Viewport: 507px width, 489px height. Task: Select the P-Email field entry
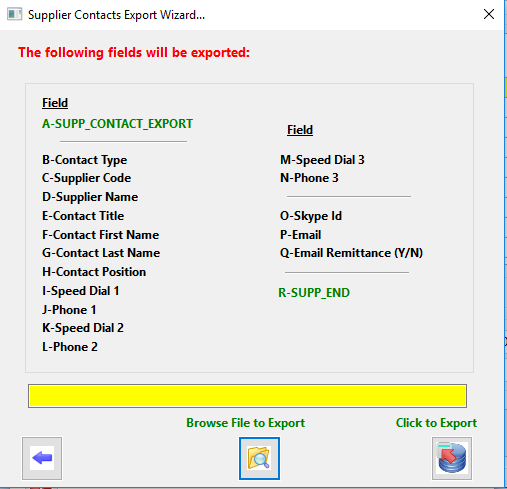[x=300, y=235]
